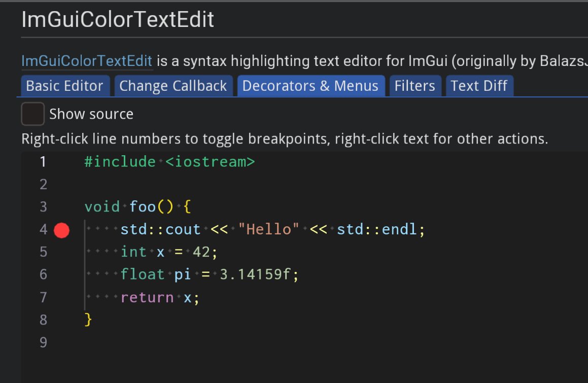Click the opening brace after foo()
588x383 pixels.
click(x=188, y=206)
